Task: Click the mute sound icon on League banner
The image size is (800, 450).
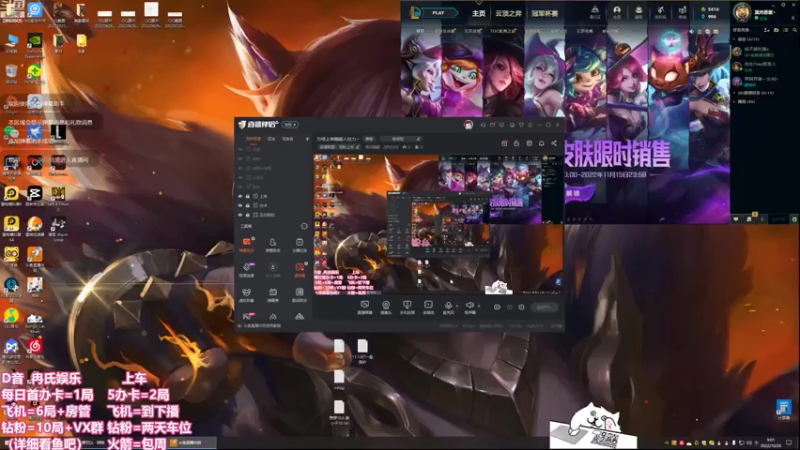Action: click(x=691, y=32)
